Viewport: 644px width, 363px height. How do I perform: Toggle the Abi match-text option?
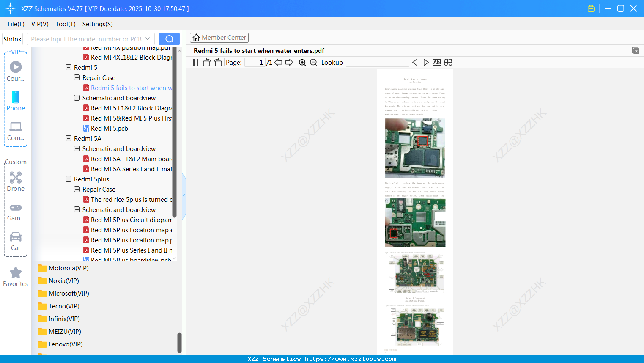[x=437, y=63]
